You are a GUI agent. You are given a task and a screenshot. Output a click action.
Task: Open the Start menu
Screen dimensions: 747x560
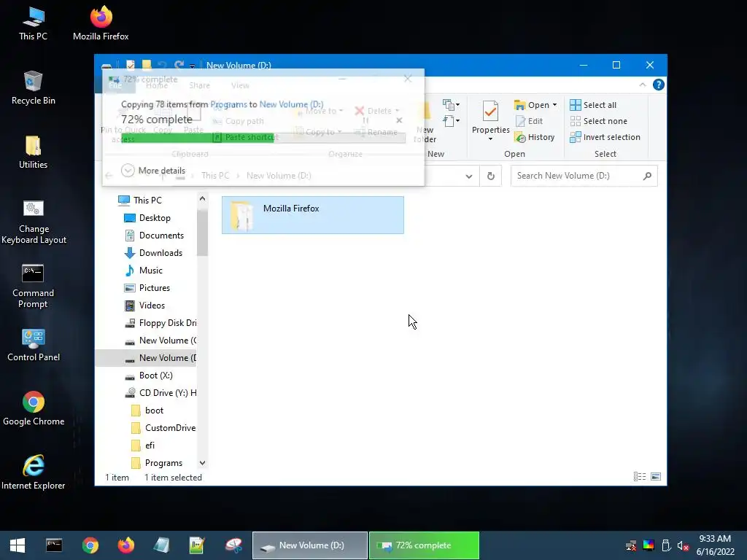coord(18,545)
